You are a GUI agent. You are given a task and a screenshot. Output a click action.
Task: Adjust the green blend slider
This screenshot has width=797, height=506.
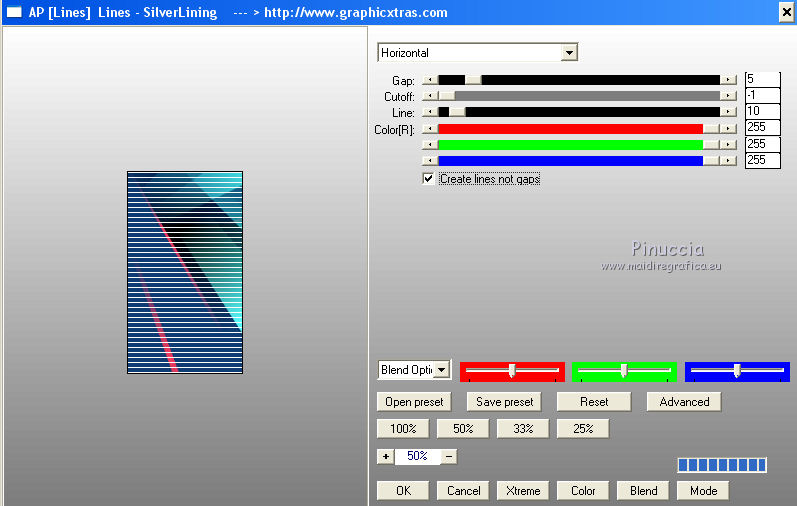pyautogui.click(x=624, y=371)
